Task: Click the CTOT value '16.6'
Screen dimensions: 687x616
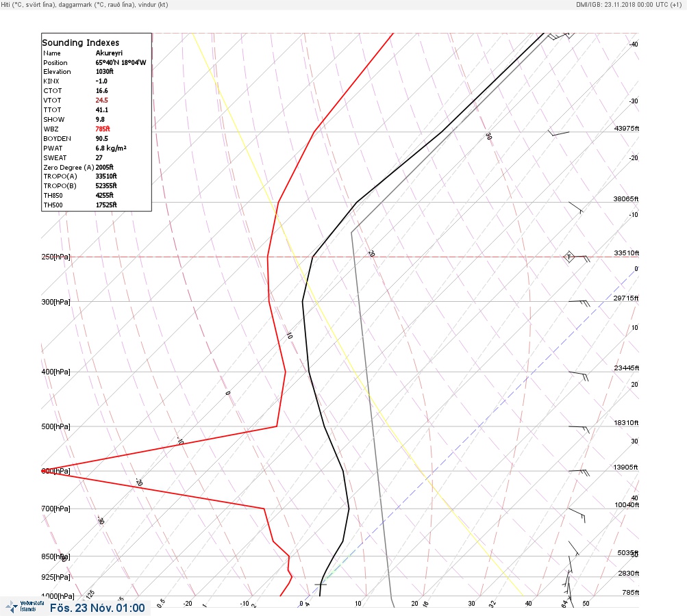Action: click(101, 90)
